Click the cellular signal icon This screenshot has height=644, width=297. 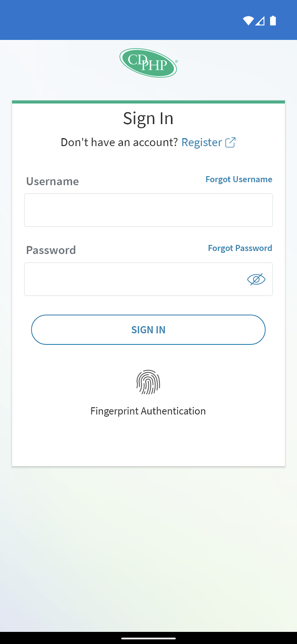(x=260, y=21)
